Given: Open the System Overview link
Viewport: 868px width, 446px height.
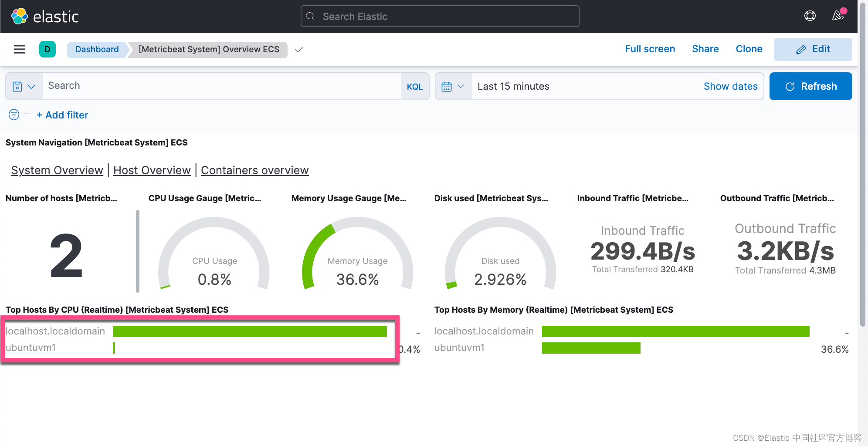Looking at the screenshot, I should [x=57, y=170].
